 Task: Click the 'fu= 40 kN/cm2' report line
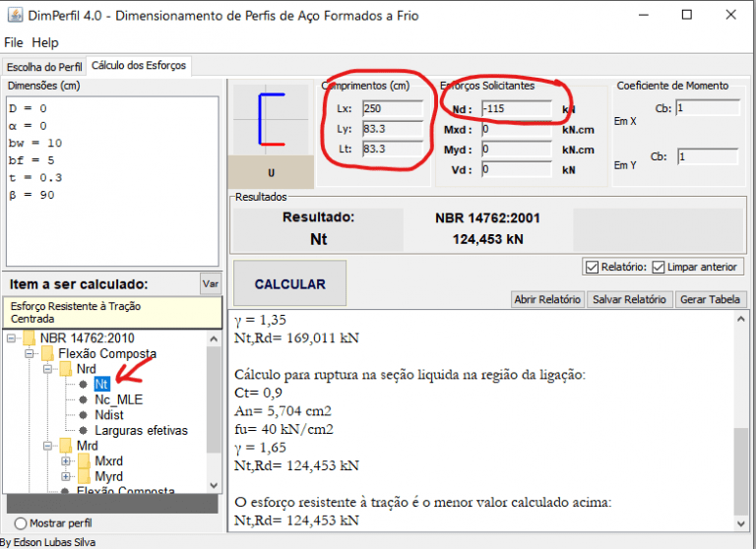point(283,430)
